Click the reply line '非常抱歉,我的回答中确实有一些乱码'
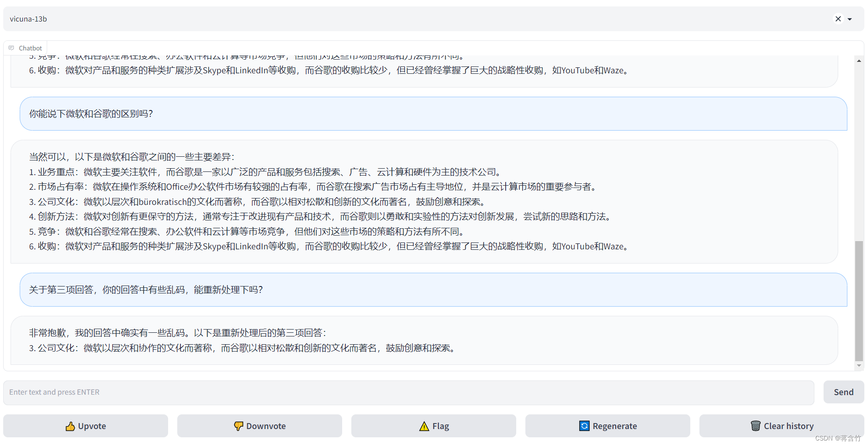 [x=178, y=333]
